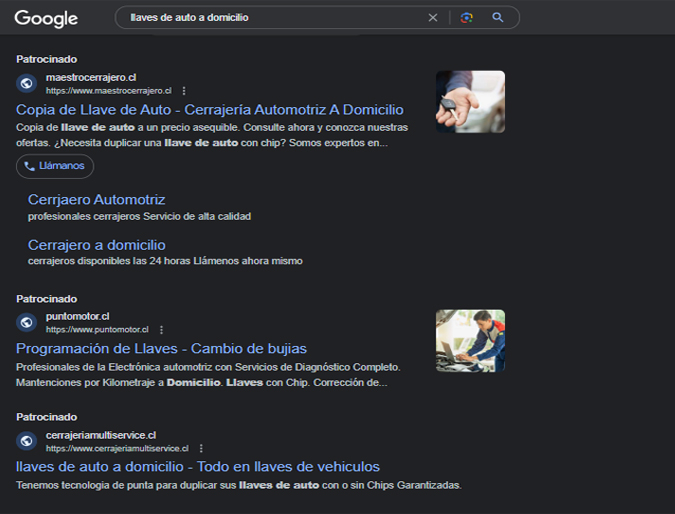Click the https://www.cerrajeriamultiservice.cl URL text
This screenshot has width=675, height=514.
pyautogui.click(x=117, y=449)
